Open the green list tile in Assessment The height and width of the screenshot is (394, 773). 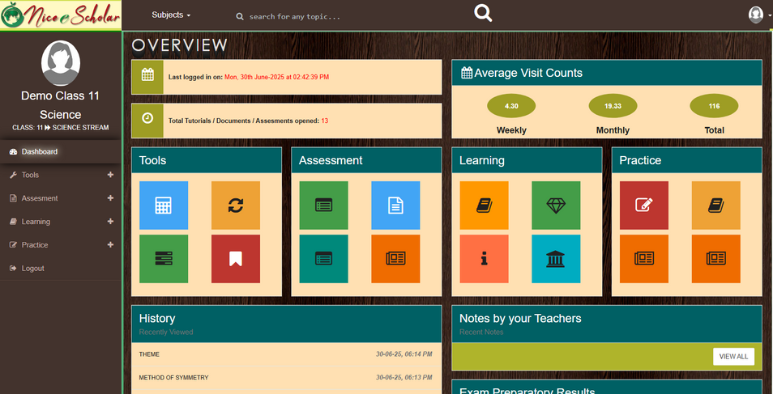click(x=323, y=205)
